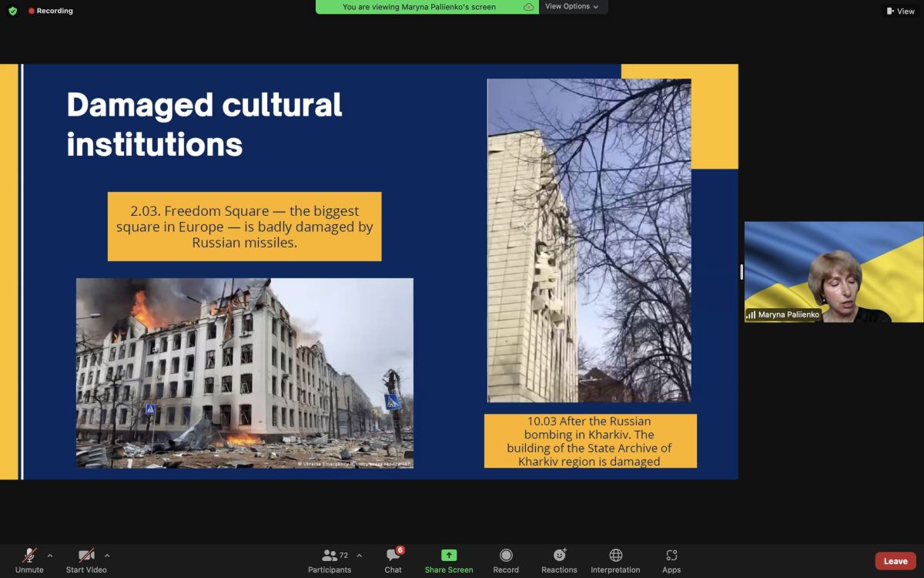924x578 pixels.
Task: Click the divider handle beside the video panel
Action: [x=742, y=272]
